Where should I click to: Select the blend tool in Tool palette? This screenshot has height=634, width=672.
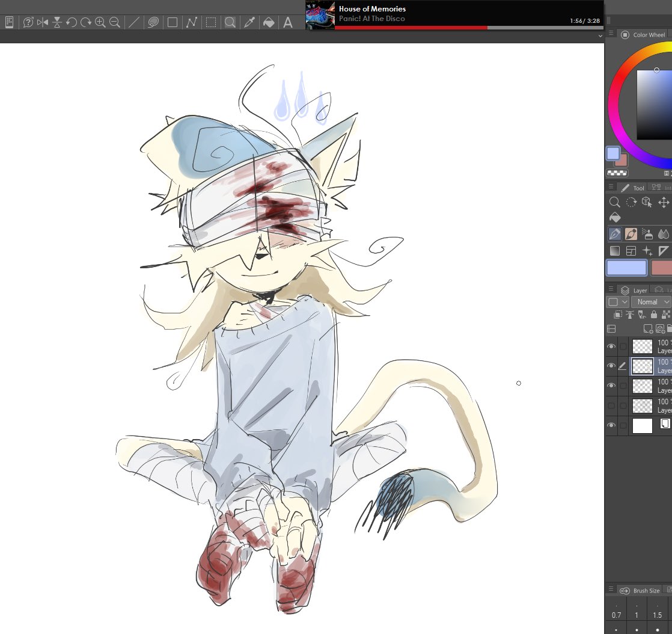coord(663,234)
